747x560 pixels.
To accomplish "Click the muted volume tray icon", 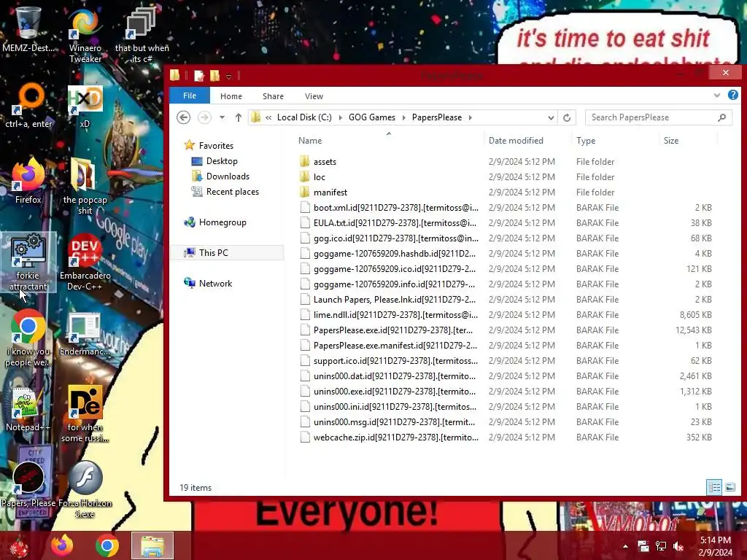I will pyautogui.click(x=678, y=546).
